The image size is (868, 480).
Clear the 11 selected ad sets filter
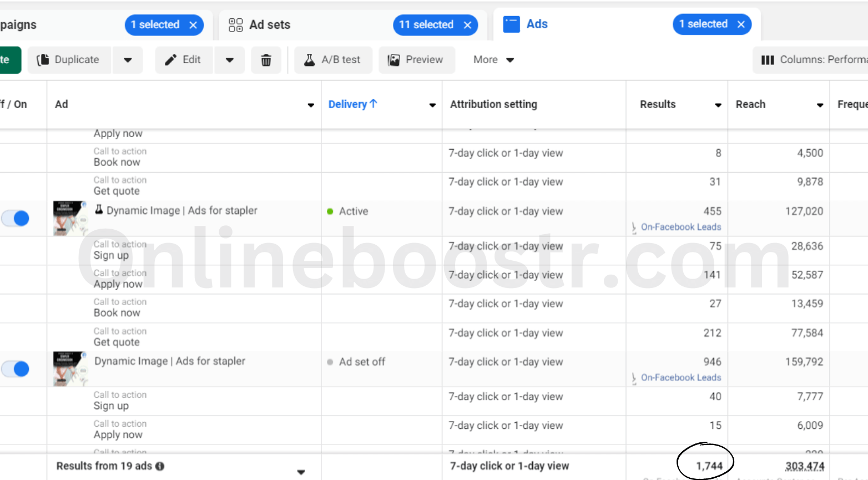coord(467,25)
